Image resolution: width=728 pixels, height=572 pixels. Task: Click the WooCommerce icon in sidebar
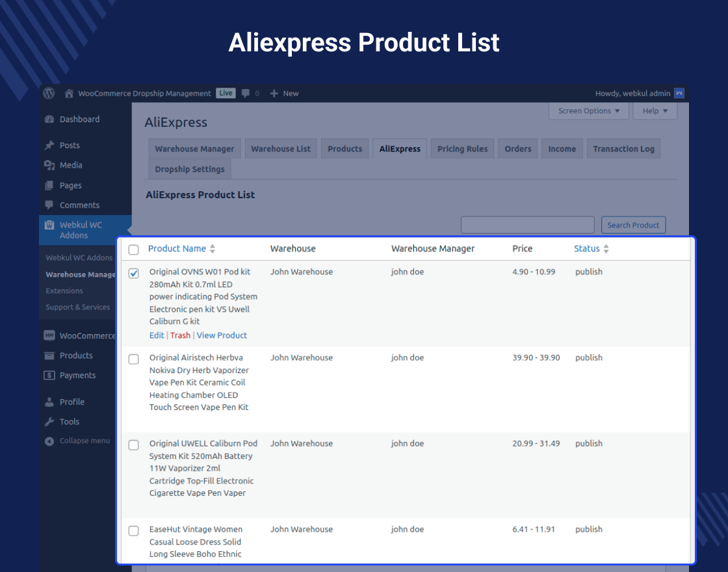[49, 335]
